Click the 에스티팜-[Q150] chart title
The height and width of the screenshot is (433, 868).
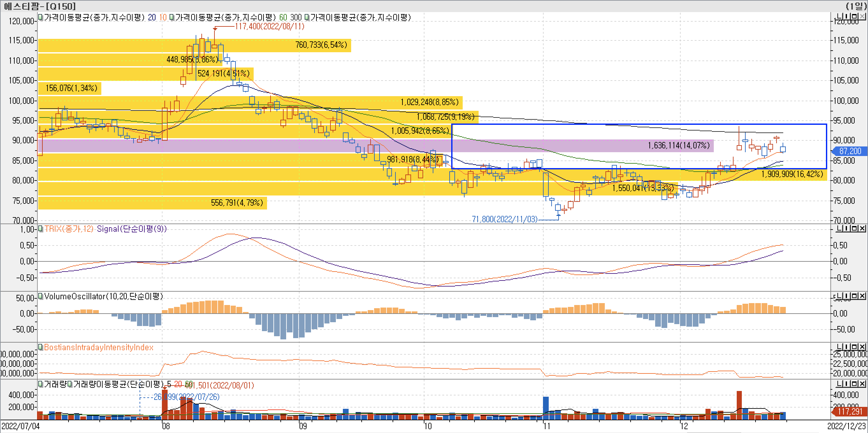click(40, 6)
